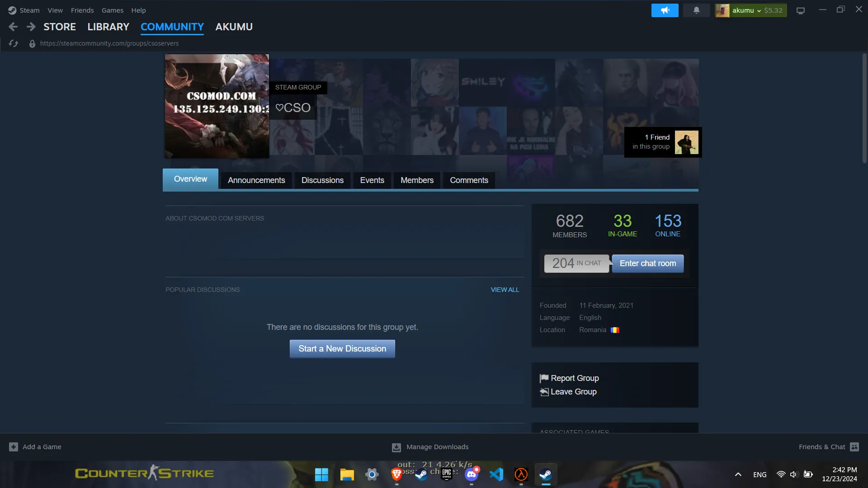This screenshot has width=868, height=488.
Task: Open the Friends menu
Action: coord(82,10)
